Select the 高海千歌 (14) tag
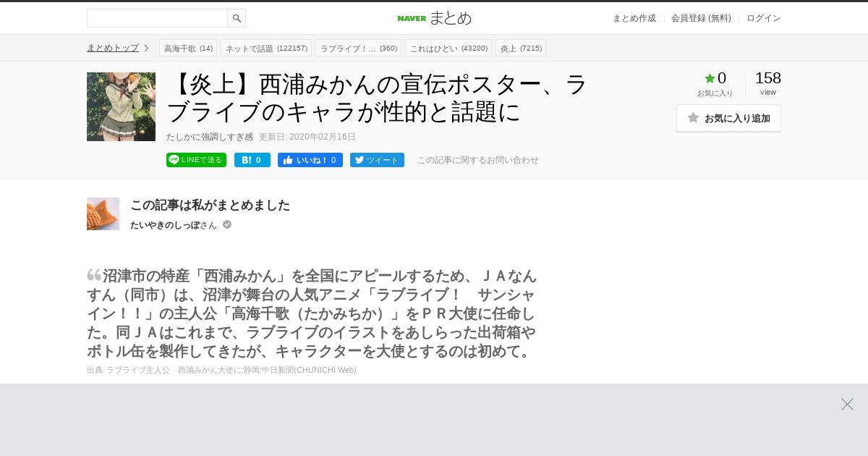Screen dimensions: 868x456 [x=188, y=48]
